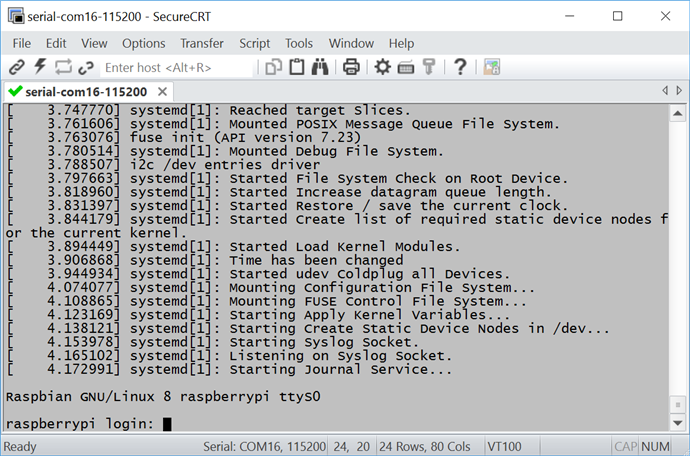Image resolution: width=690 pixels, height=456 pixels.
Task: Close the serial-com16-115200 tab
Action: 162,92
